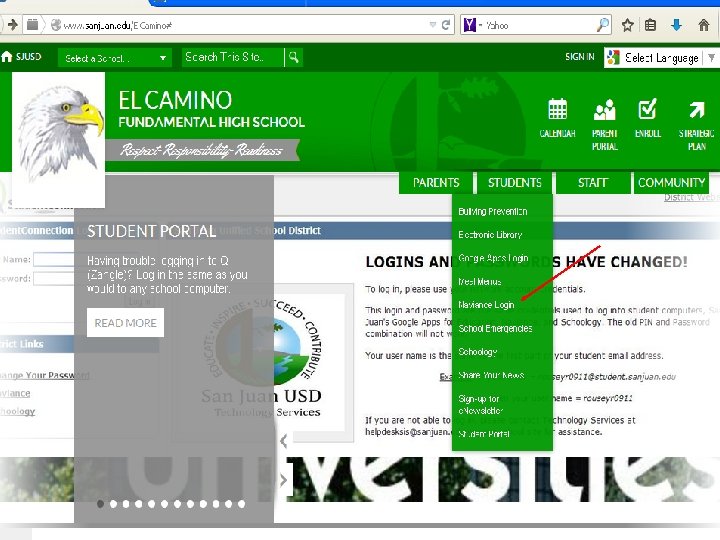Click the magnifier icon in Yahoo search box
Screen dimensions: 720x540
[602, 25]
